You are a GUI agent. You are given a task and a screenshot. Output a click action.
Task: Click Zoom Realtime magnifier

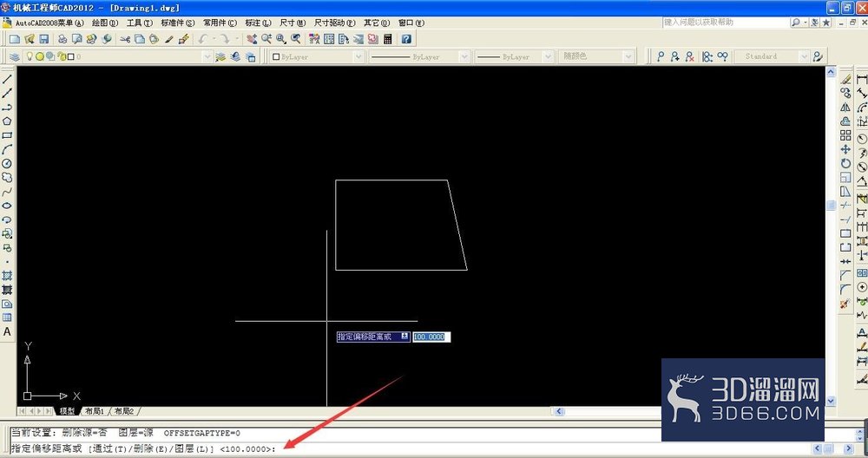(266, 39)
